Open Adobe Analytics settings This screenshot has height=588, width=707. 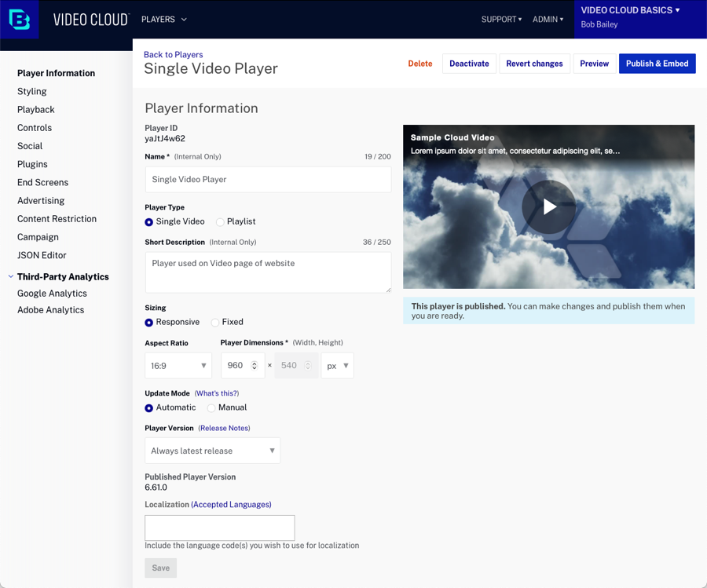[51, 310]
